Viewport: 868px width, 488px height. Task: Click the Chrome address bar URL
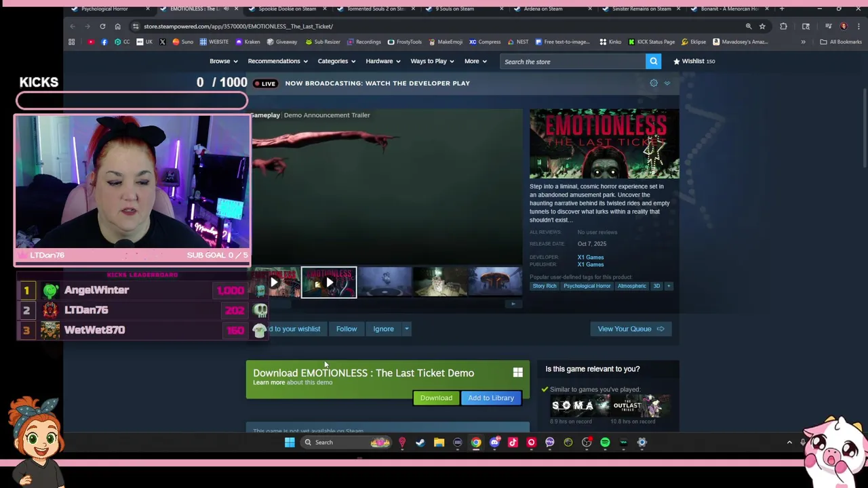pyautogui.click(x=238, y=26)
